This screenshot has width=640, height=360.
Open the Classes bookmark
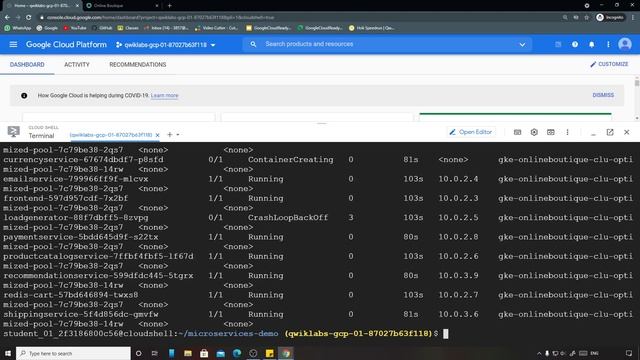(128, 28)
